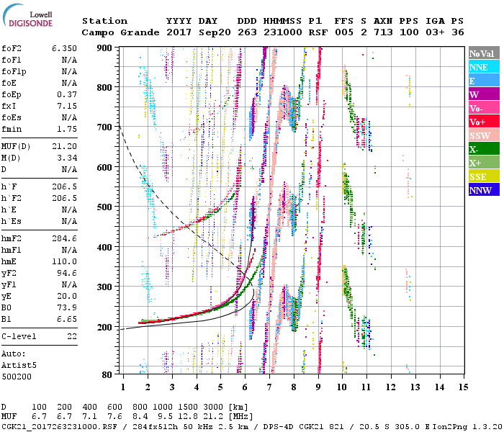
Task: Click the yE value 20.0
Action: (67, 297)
